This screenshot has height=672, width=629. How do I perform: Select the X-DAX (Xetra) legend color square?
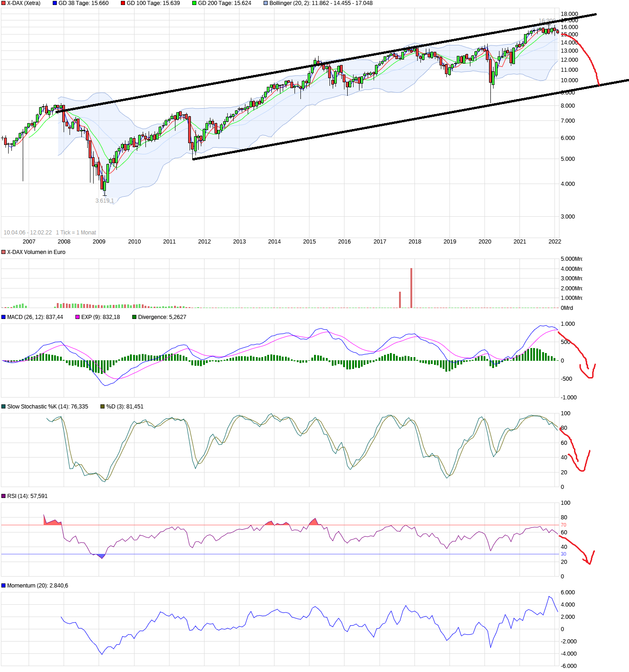pos(3,3)
